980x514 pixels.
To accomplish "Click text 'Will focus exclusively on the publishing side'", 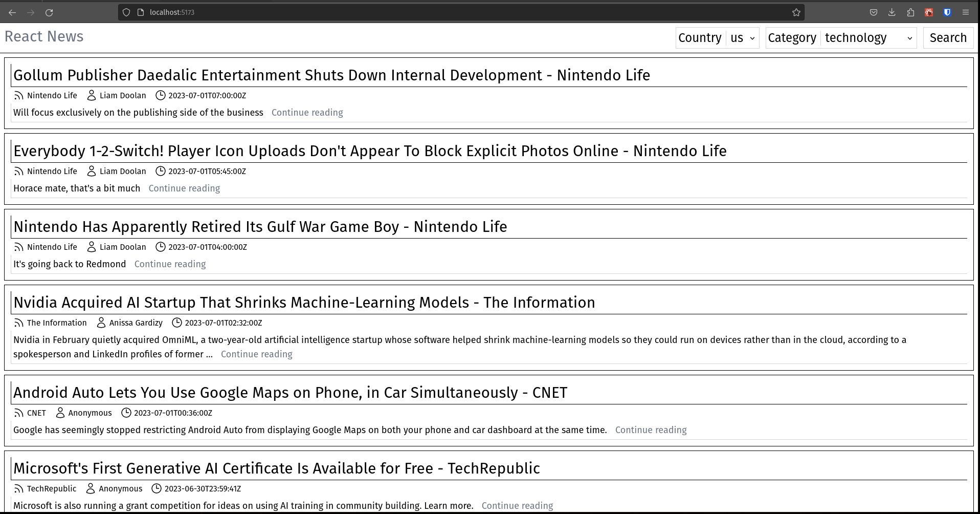I will click(x=138, y=113).
